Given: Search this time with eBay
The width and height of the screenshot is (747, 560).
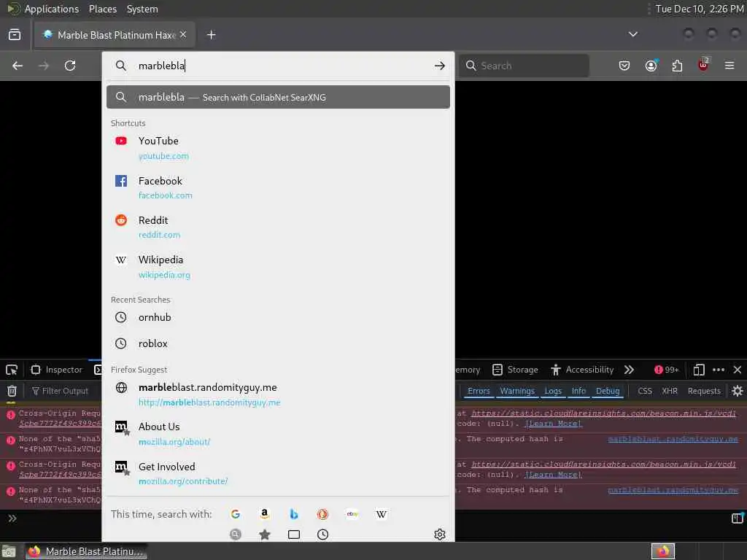Looking at the screenshot, I should [352, 514].
